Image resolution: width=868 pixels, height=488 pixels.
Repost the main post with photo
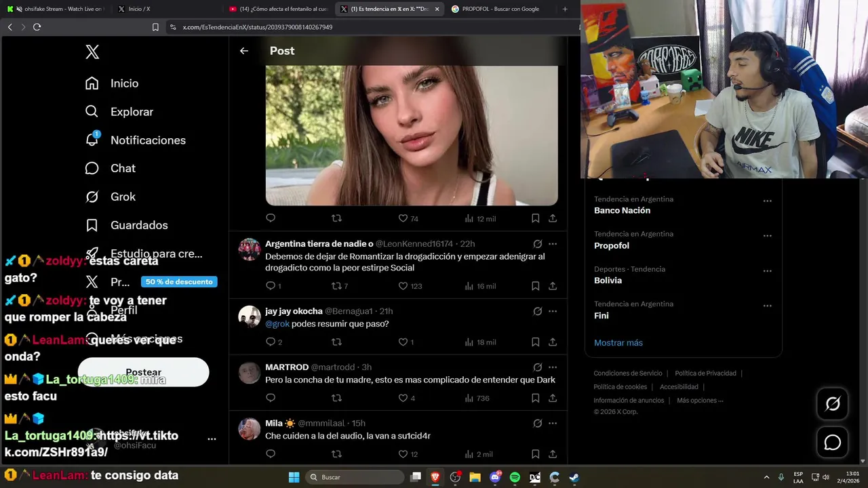[336, 218]
